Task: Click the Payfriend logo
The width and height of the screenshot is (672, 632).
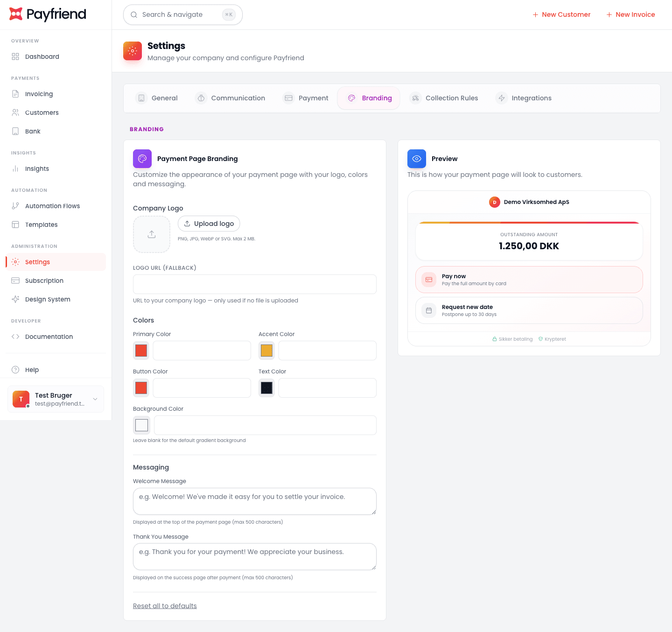Action: [47, 14]
